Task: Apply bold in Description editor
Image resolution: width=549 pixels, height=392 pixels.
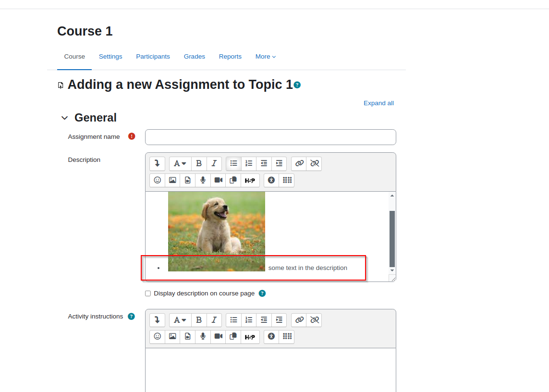Action: [x=199, y=164]
